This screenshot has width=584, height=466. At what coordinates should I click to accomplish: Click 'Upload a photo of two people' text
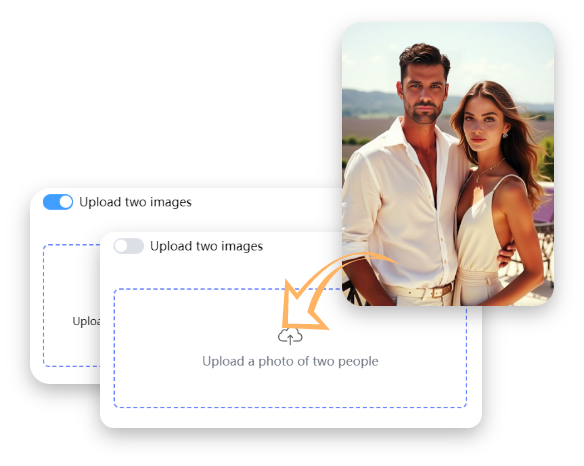point(290,361)
